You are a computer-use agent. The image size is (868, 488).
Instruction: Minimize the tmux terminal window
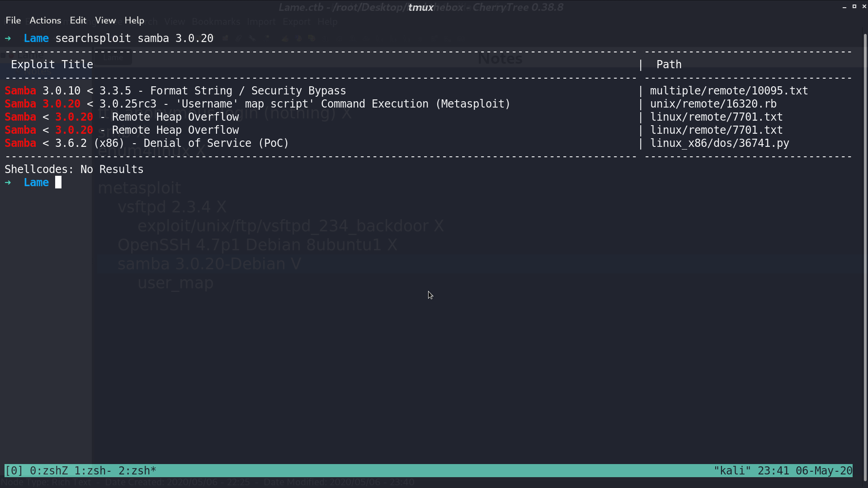click(844, 7)
